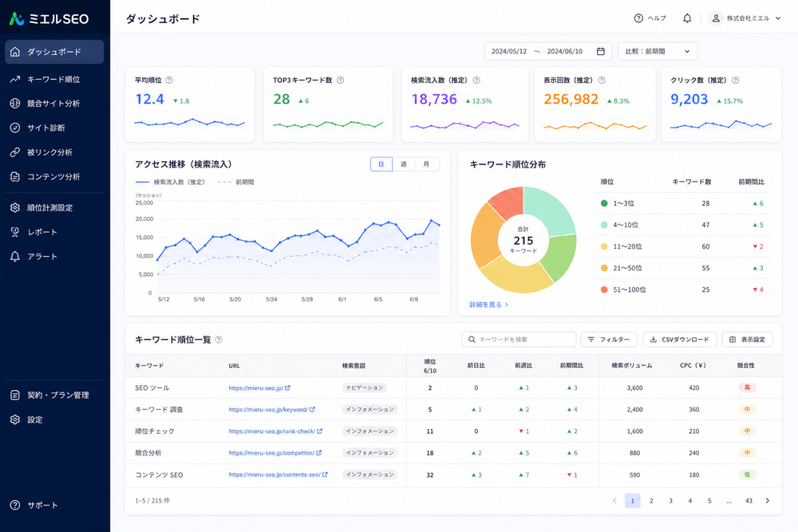Focus the キーワードを検索 search field
This screenshot has width=798, height=532.
click(x=519, y=339)
